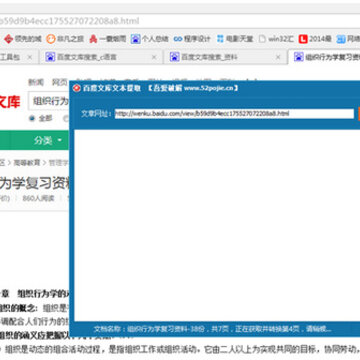Screen dimensions: 360x360
Task: Click the 高等教育 breadcrumb link
Action: tap(26, 163)
